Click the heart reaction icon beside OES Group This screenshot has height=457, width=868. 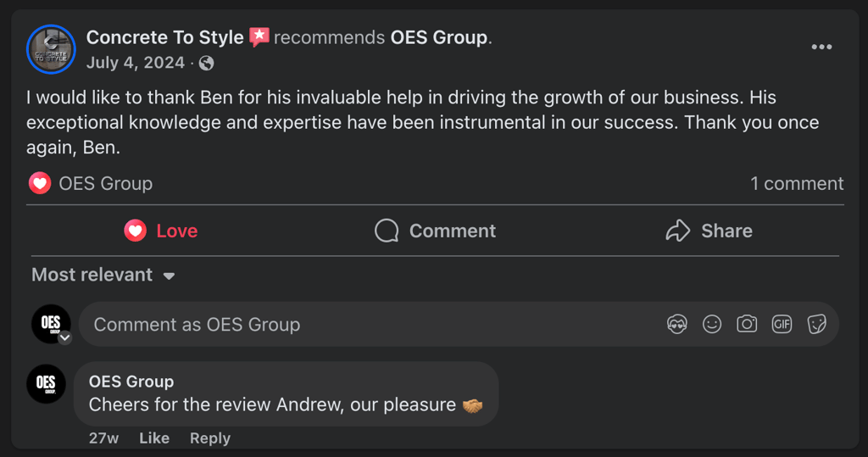tap(39, 183)
